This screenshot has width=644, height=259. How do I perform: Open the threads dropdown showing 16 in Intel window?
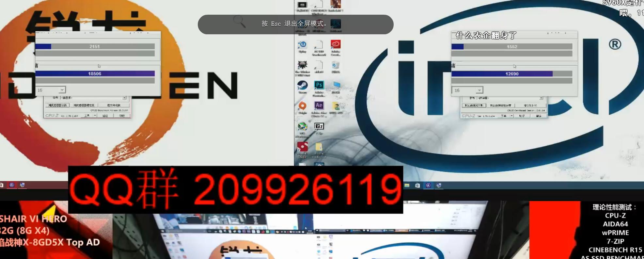pos(467,90)
